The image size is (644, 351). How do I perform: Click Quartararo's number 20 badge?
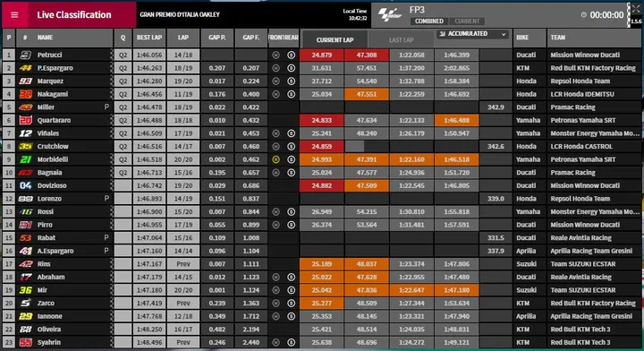click(x=25, y=120)
